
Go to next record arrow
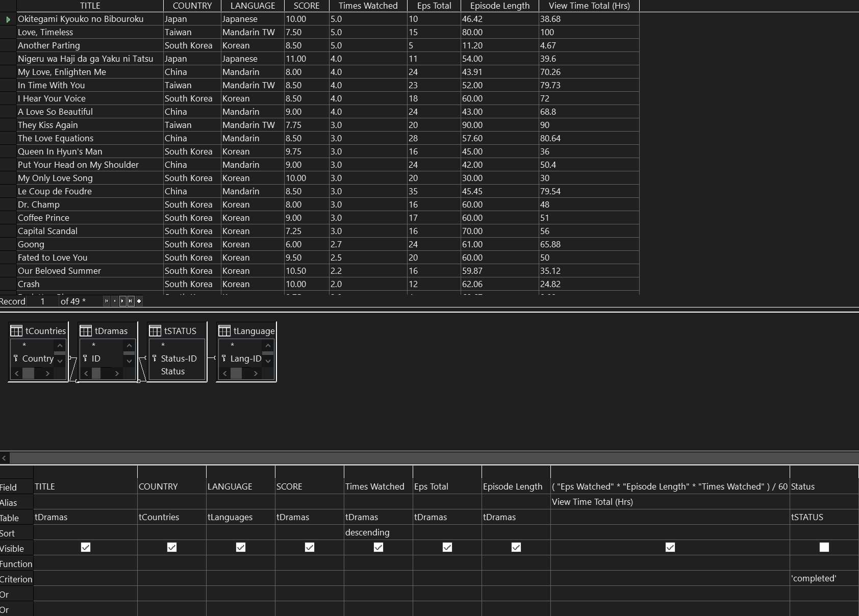pos(122,301)
